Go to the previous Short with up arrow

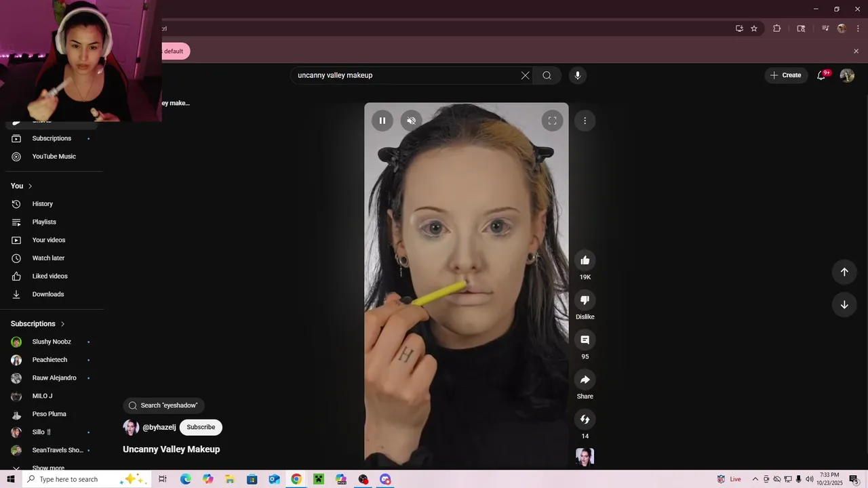tap(844, 272)
